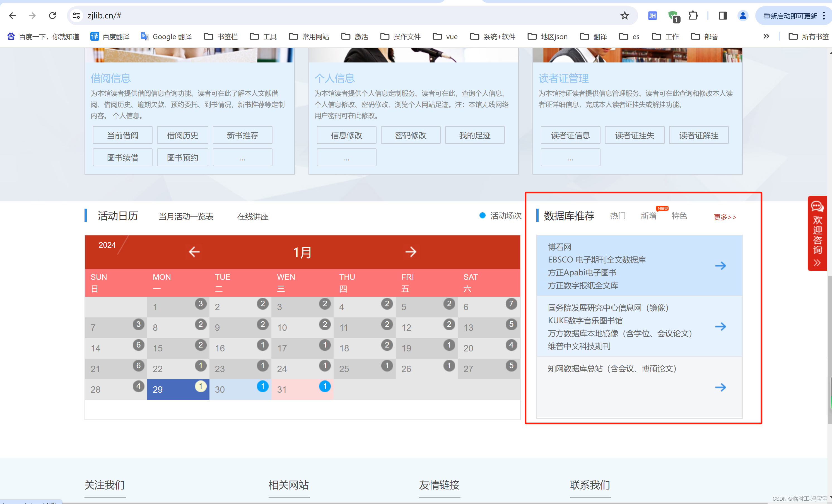Viewport: 832px width, 504px height.
Task: Open the 当月活动一览表 tab
Action: 186,216
